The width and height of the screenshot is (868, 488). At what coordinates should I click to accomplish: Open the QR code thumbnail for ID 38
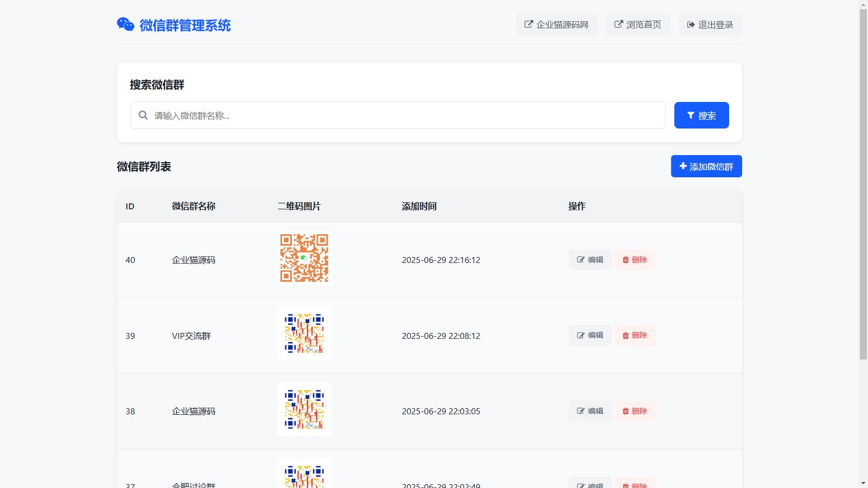pyautogui.click(x=304, y=409)
